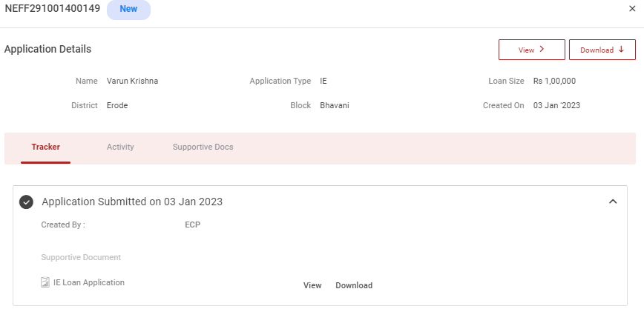
Task: Go to the Supportive Docs tab
Action: (x=203, y=147)
